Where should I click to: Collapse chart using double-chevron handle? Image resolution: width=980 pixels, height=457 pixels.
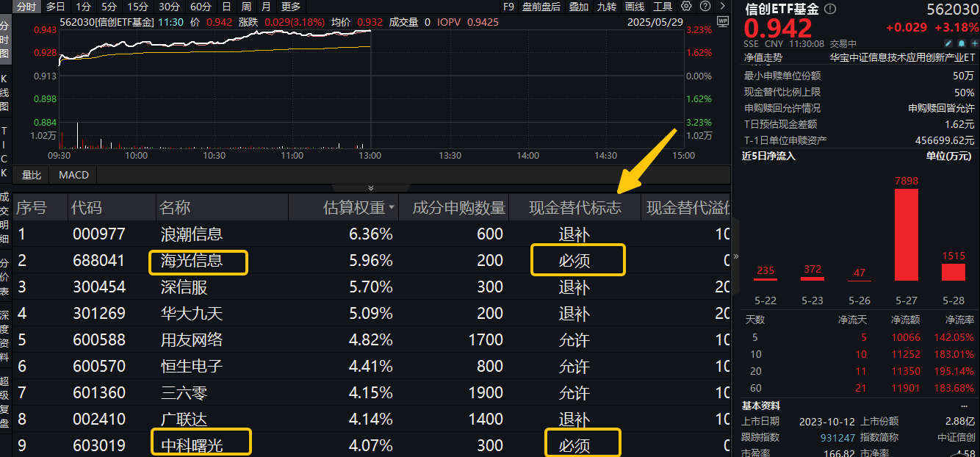click(x=371, y=189)
